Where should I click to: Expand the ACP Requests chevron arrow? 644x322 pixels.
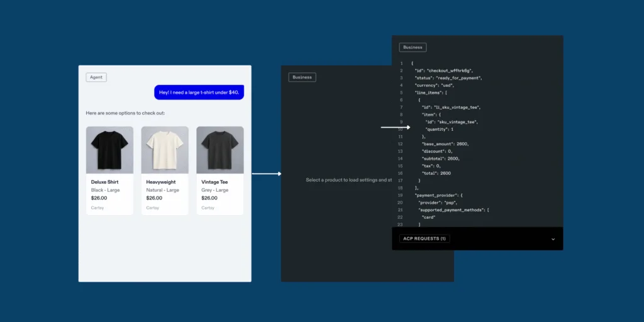tap(553, 239)
